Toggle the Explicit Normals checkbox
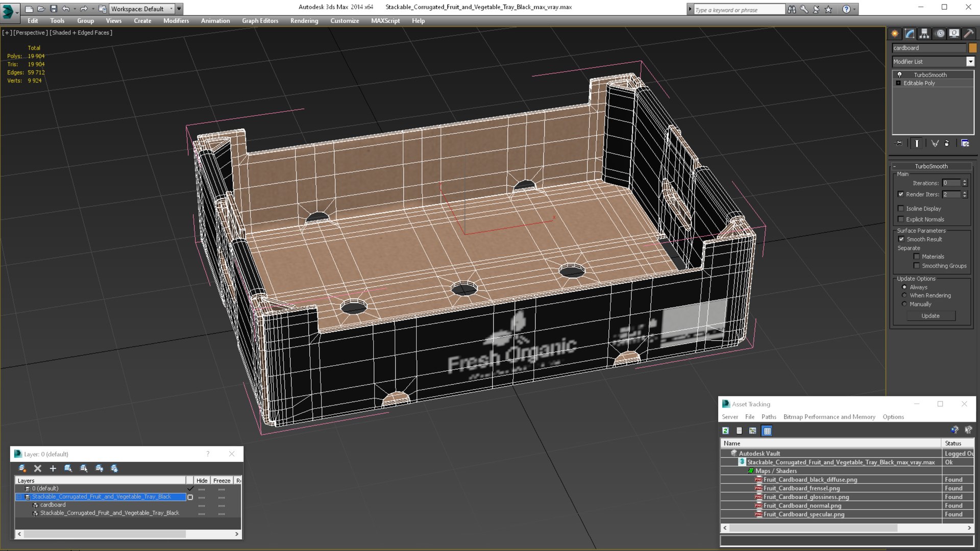This screenshot has width=980, height=551. click(x=901, y=219)
